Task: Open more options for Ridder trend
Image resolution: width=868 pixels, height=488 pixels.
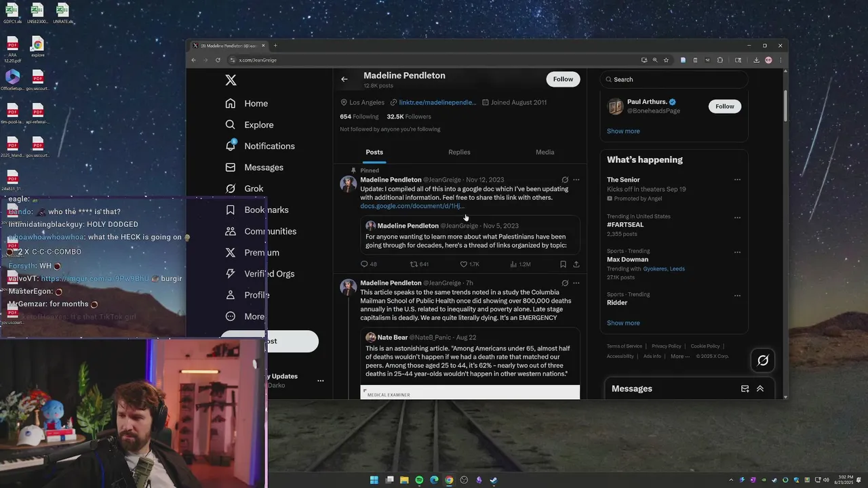Action: click(737, 296)
